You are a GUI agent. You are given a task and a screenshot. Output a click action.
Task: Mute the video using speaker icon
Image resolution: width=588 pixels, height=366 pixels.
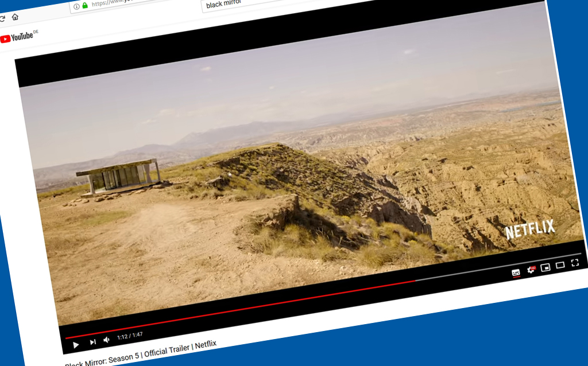[107, 340]
